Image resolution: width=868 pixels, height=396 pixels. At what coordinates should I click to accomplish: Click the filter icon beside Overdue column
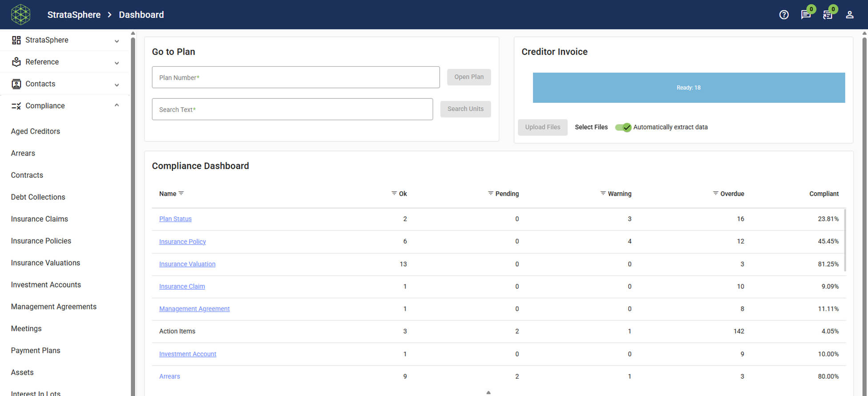(715, 193)
